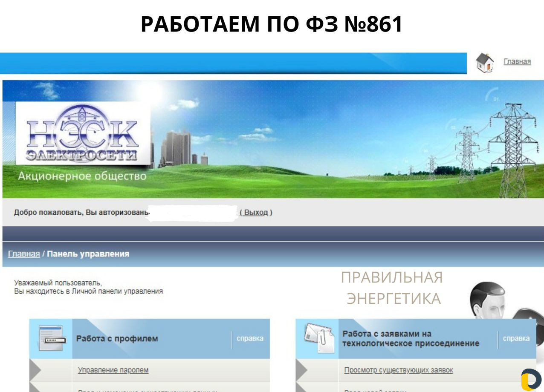Click the text Акционерное общество

pyautogui.click(x=82, y=176)
